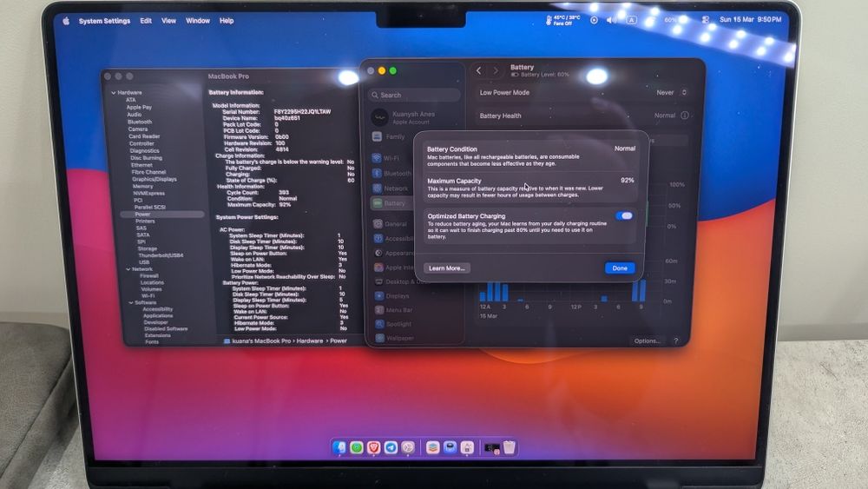
Task: Select Appearance icon in Settings sidebar
Action: click(x=378, y=253)
